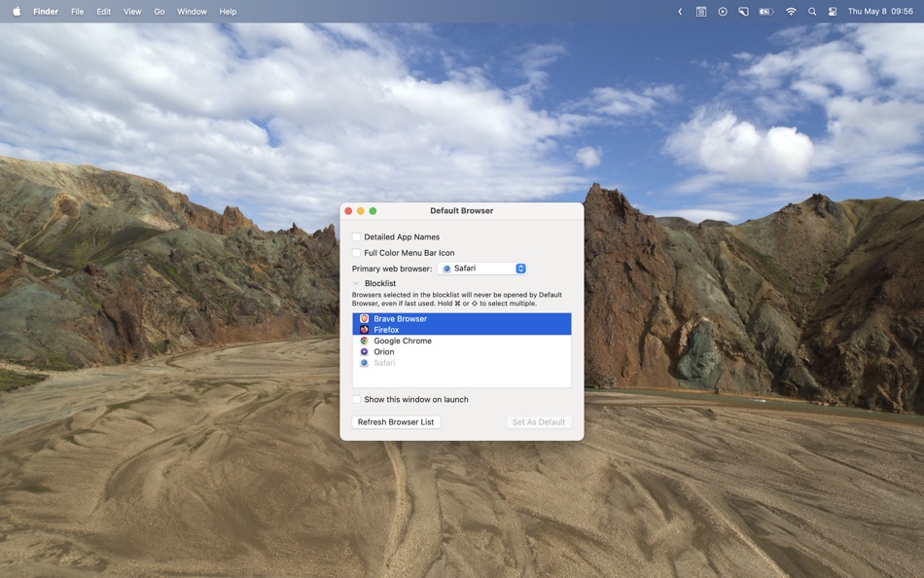
Task: Click the Google Chrome icon in blocklist
Action: click(364, 341)
